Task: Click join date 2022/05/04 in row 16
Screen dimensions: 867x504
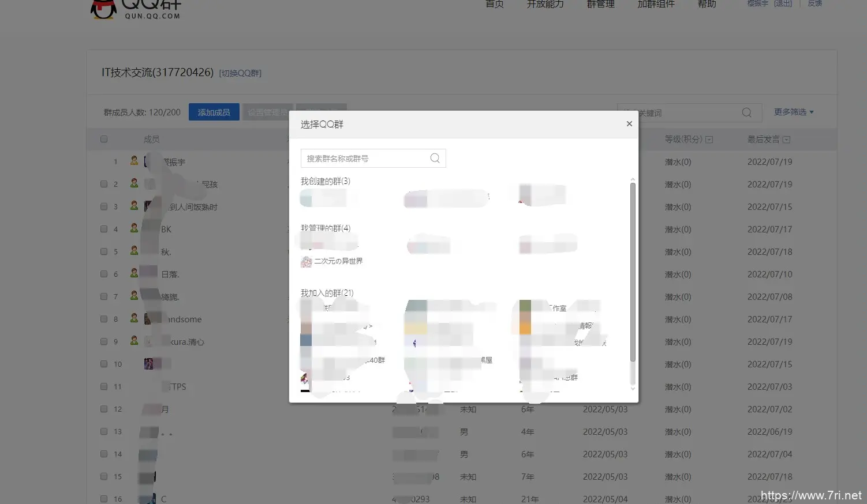Action: [605, 499]
